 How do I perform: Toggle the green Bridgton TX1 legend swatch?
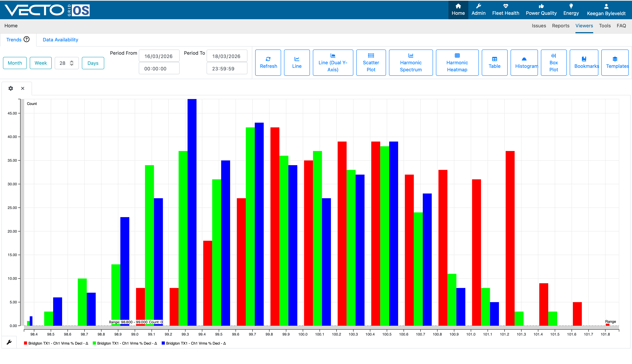(94, 343)
